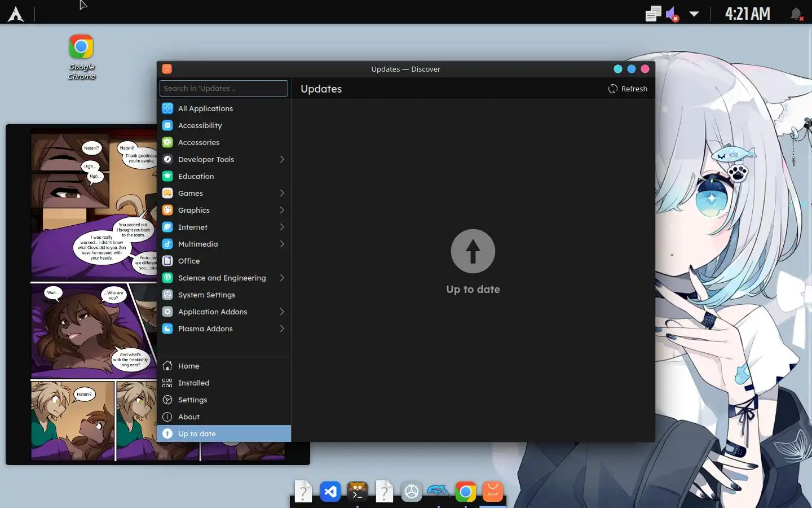Open Google Chrome desktop shortcut
Screen dimensions: 812x508
click(81, 56)
